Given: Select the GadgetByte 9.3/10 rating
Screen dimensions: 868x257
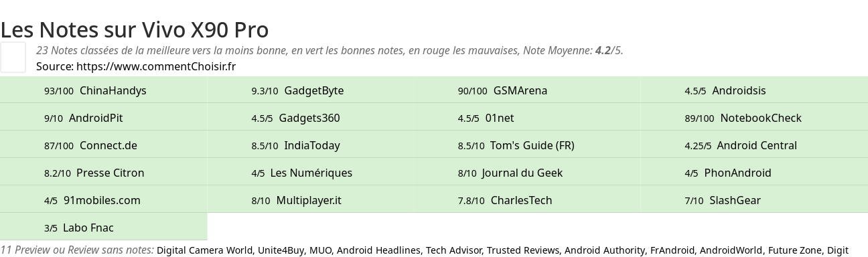Looking at the screenshot, I should point(311,90).
